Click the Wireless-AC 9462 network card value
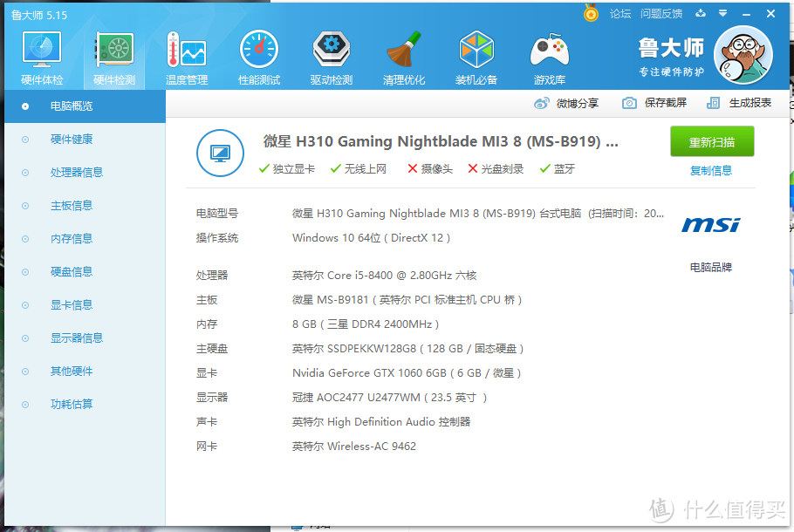The width and height of the screenshot is (794, 532). (x=354, y=446)
